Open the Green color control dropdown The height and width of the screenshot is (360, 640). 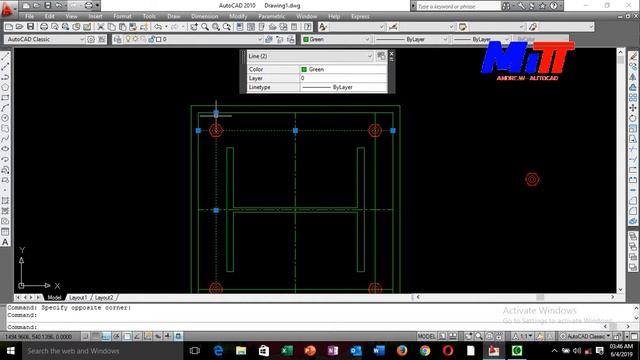click(x=367, y=39)
